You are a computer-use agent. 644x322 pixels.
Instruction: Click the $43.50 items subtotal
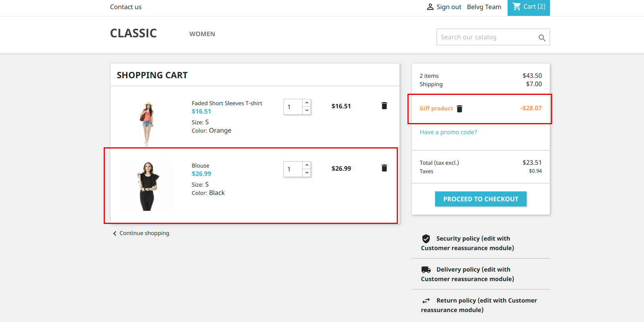tap(532, 75)
